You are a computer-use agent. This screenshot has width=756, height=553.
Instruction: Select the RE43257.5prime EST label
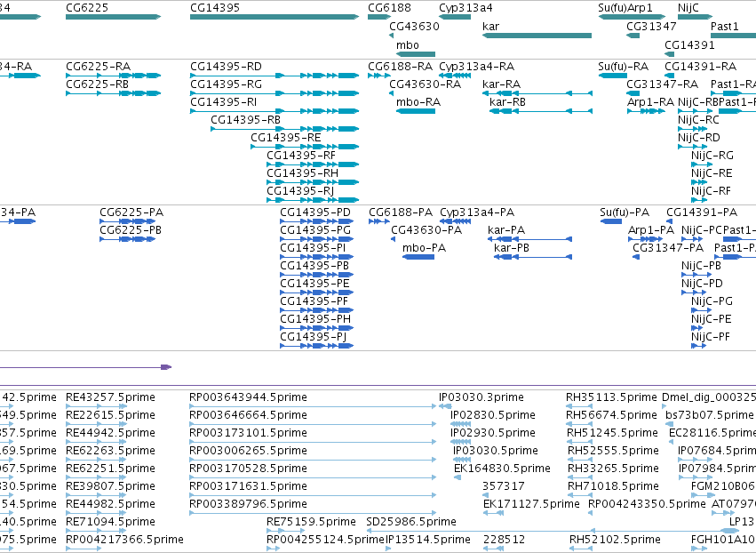click(110, 397)
